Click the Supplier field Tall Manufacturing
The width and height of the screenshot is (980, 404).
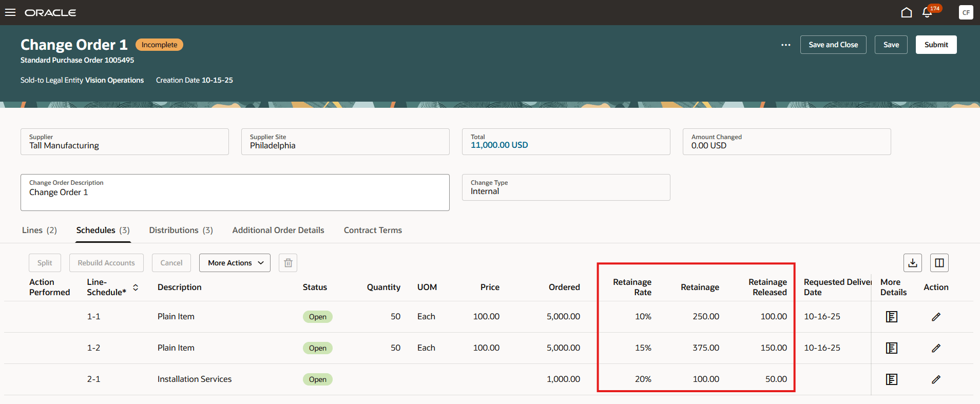tap(125, 142)
